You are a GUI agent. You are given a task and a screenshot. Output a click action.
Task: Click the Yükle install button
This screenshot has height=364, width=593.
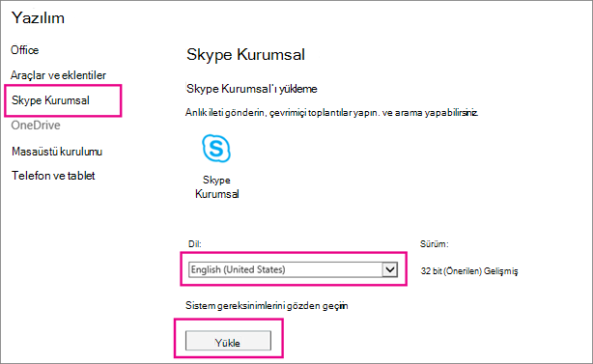click(228, 341)
